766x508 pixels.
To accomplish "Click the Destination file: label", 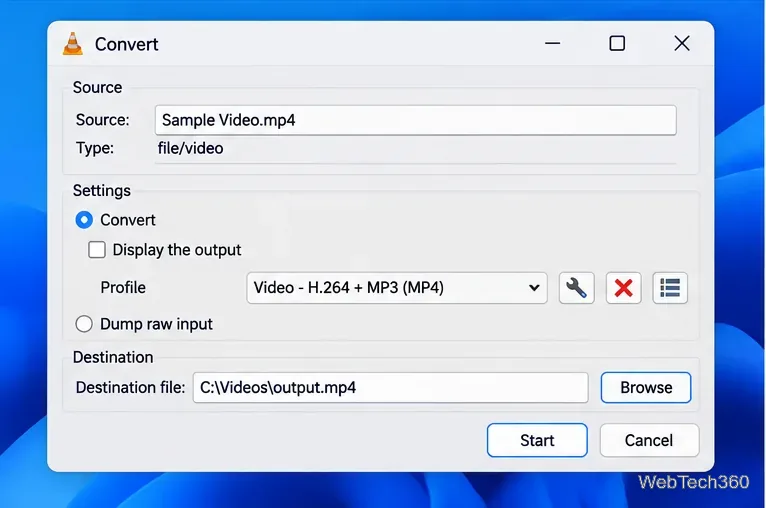I will point(130,387).
